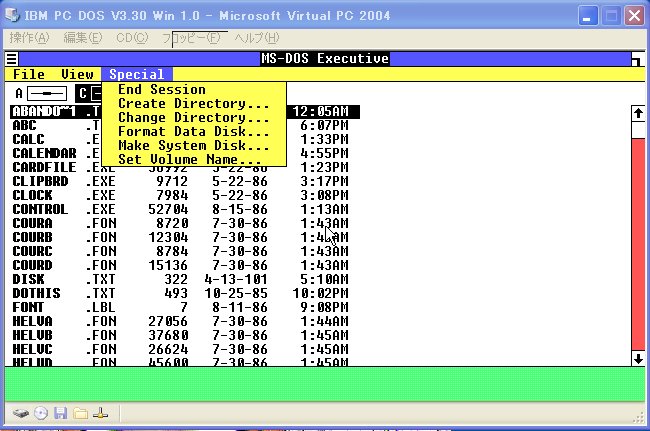Open the MS-DOS Executive system menu box
The image size is (650, 431).
(12, 59)
